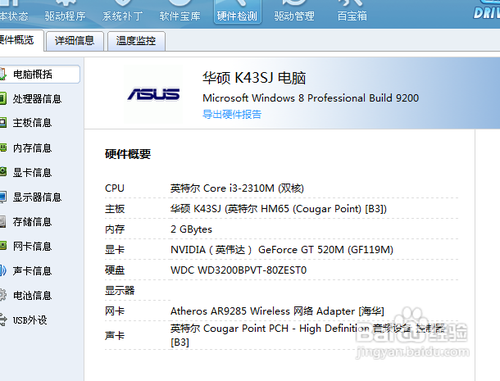Click the 声卡 value Cougar Point PCH
Screen dimensions: 500x381
click(x=307, y=335)
